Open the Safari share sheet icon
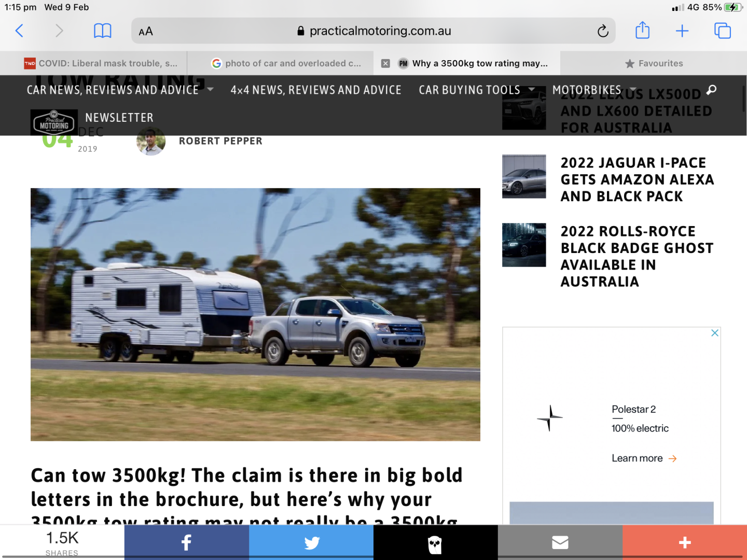The image size is (747, 560). (x=642, y=30)
